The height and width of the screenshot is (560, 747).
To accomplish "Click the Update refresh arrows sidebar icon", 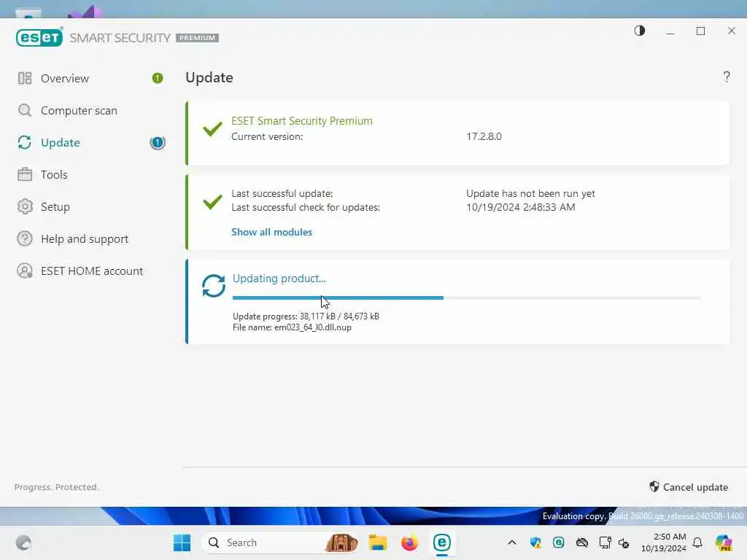I will pos(25,142).
